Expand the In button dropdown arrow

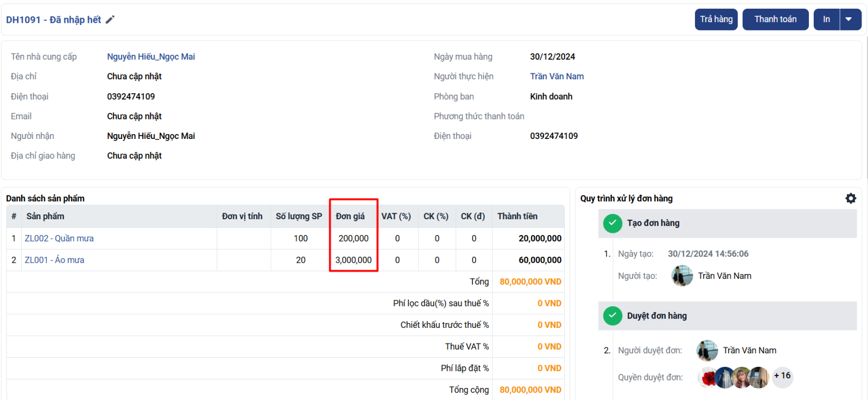[850, 20]
